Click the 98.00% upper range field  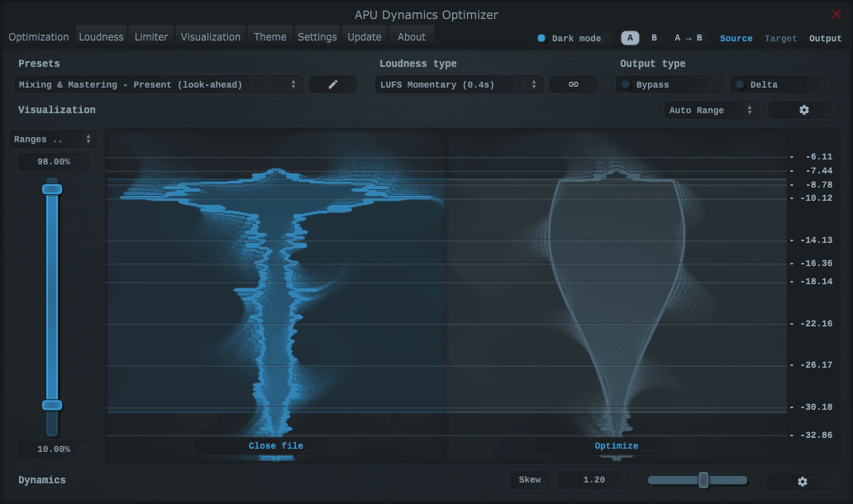point(53,161)
